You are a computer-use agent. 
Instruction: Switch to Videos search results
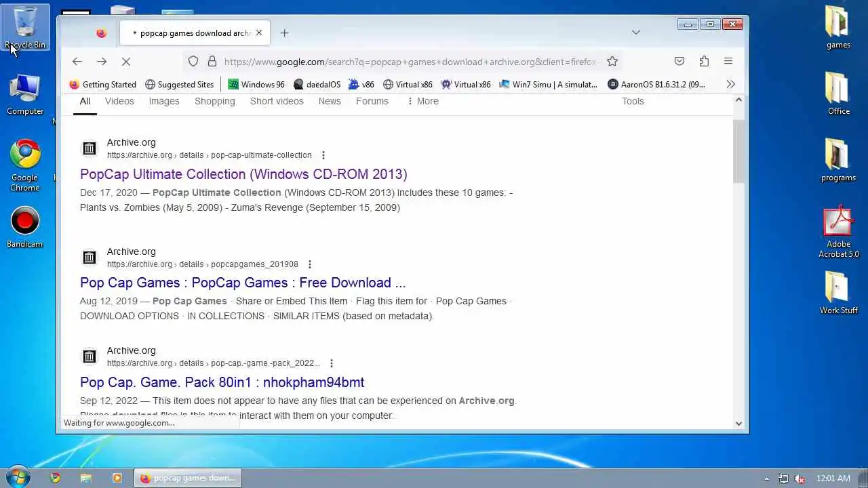(x=119, y=101)
